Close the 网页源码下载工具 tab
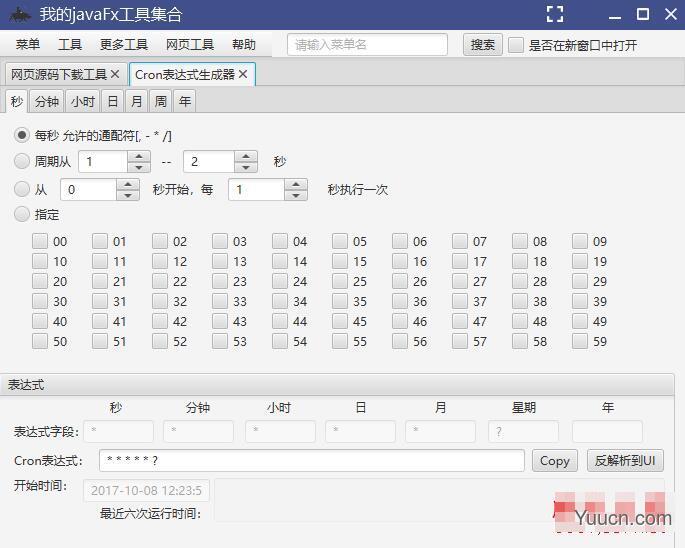This screenshot has height=548, width=685. 115,74
